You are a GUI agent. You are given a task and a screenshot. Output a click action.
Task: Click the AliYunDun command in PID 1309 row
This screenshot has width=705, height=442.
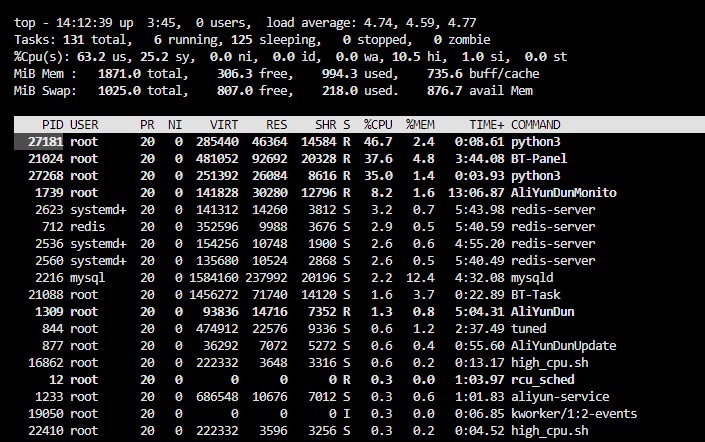click(x=542, y=312)
